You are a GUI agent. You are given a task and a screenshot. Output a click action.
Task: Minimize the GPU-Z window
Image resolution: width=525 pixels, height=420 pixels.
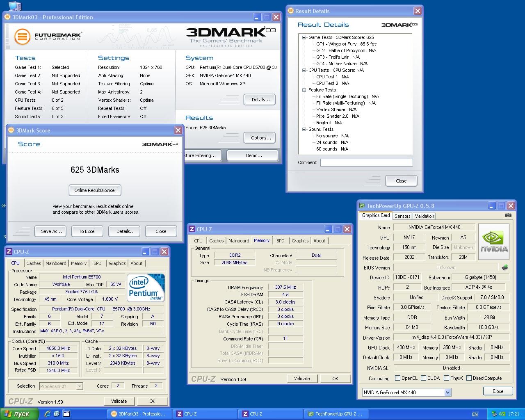pos(491,206)
